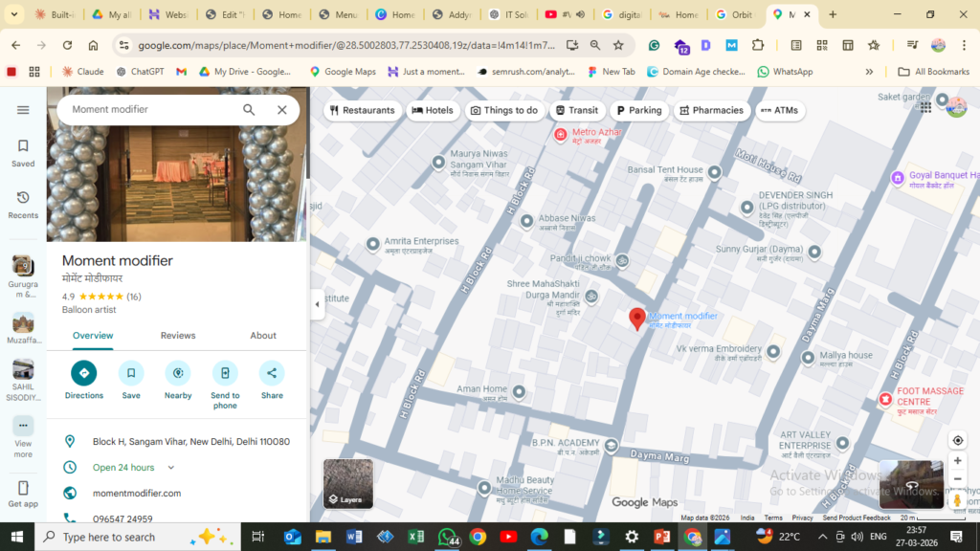Screen dimensions: 980x551
Task: Share the Moment modifier location
Action: click(272, 373)
